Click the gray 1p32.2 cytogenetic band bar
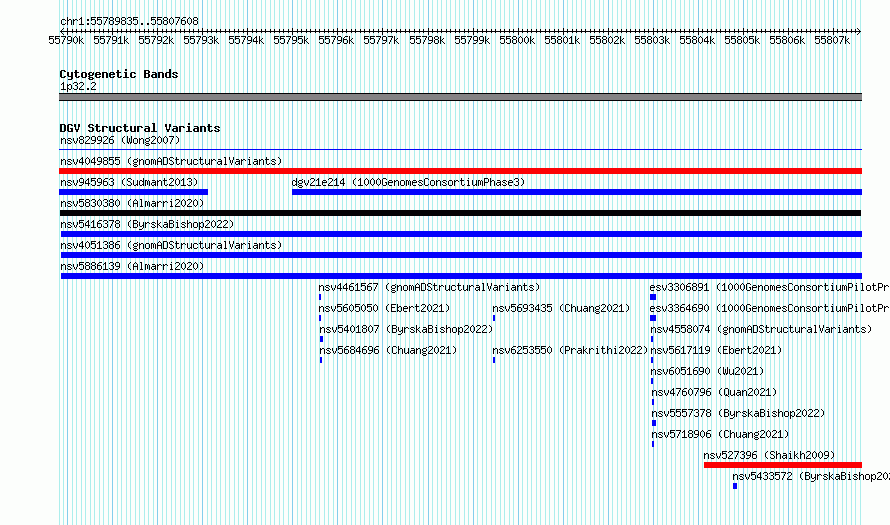The width and height of the screenshot is (890, 525). coord(460,97)
